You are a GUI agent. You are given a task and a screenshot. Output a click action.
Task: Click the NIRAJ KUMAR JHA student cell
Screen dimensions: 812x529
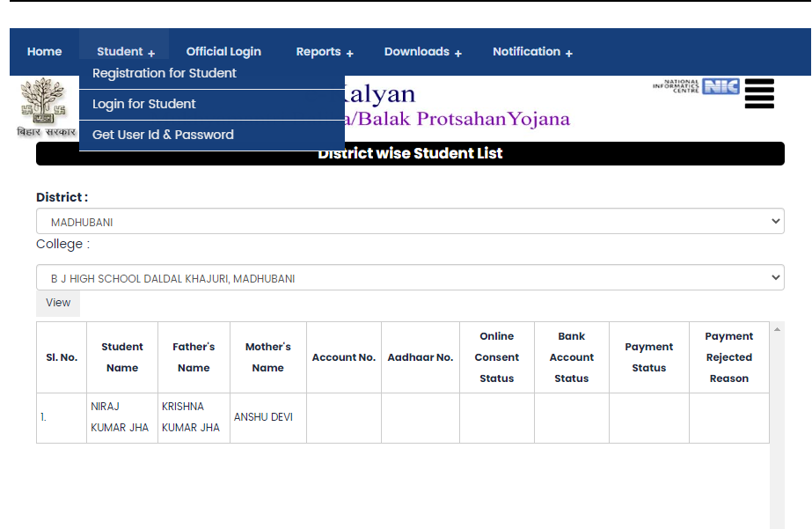tap(120, 417)
